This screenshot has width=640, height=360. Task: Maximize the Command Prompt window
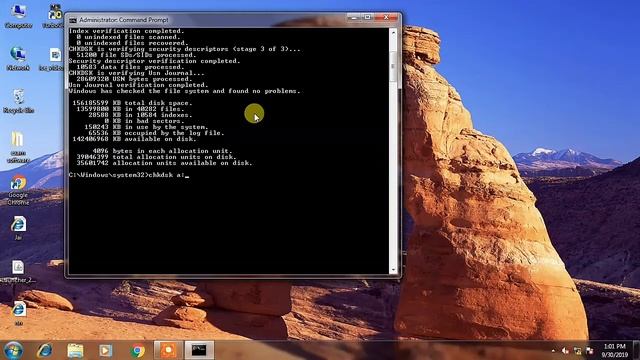[367, 18]
